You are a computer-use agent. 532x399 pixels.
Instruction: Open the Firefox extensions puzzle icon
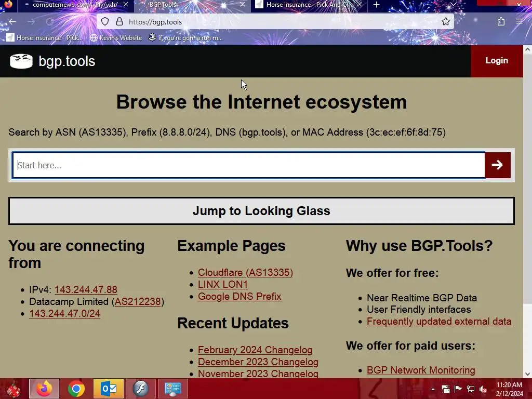[x=501, y=22]
